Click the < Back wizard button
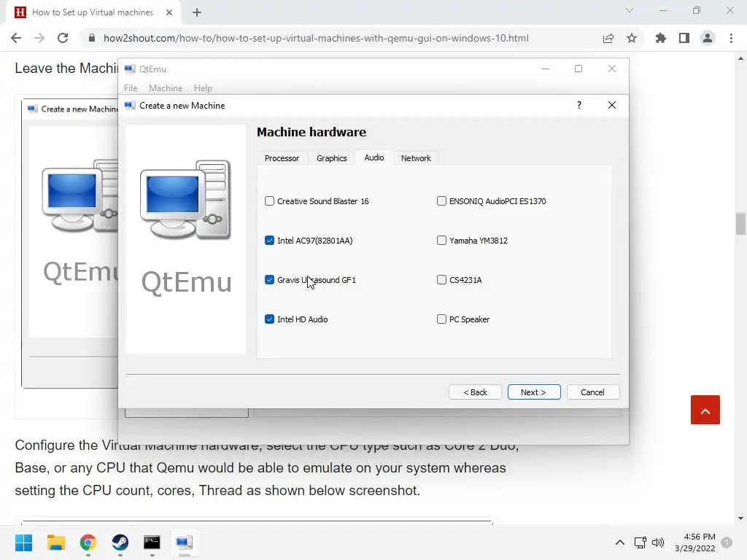 [475, 392]
